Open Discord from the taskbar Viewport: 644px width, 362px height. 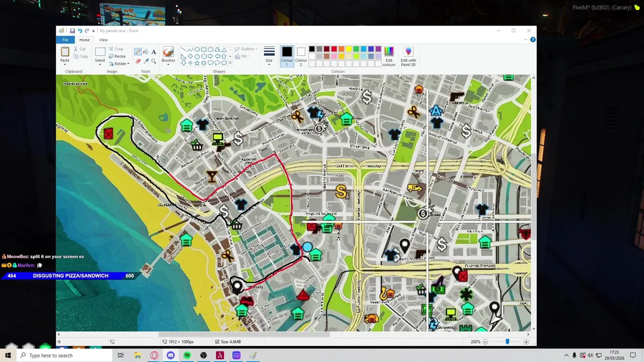171,355
